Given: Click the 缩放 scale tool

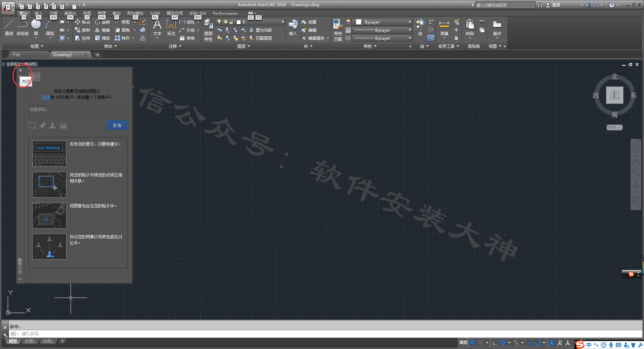Looking at the screenshot, I should 102,38.
